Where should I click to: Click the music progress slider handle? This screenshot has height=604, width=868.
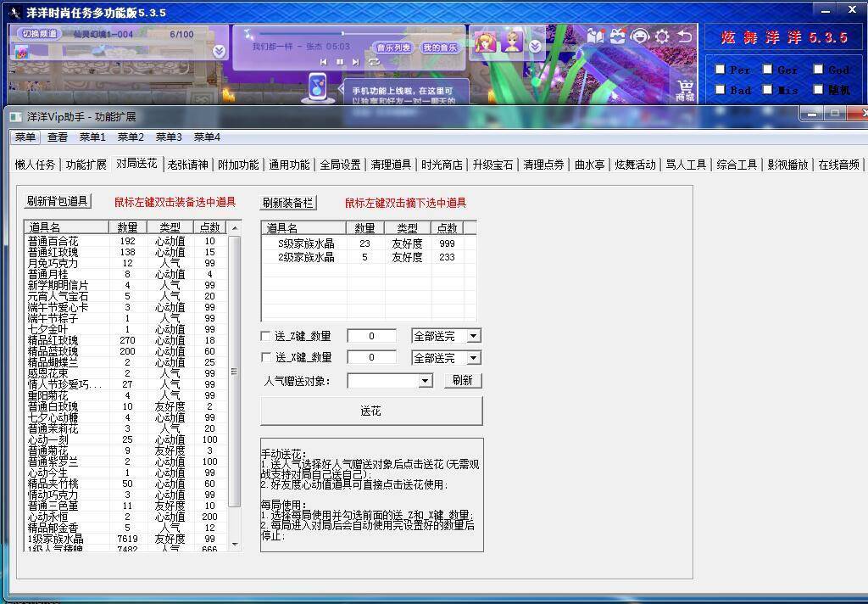pos(342,34)
